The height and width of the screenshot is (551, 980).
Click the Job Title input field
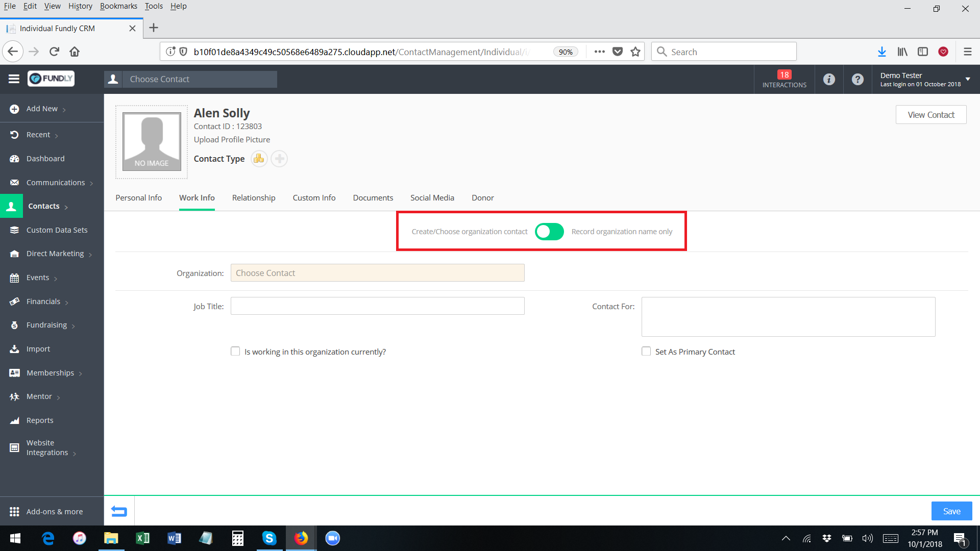[377, 306]
